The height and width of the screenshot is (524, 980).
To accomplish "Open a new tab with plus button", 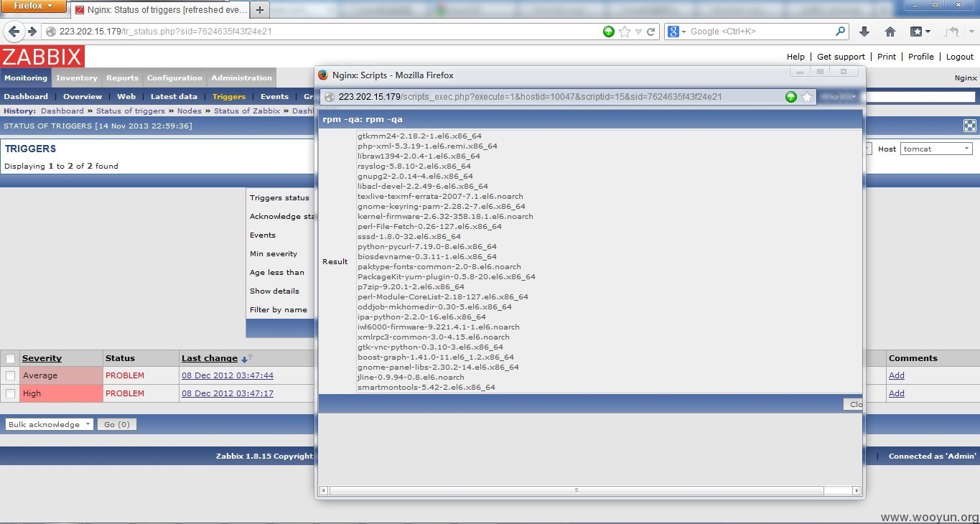I will coord(260,9).
